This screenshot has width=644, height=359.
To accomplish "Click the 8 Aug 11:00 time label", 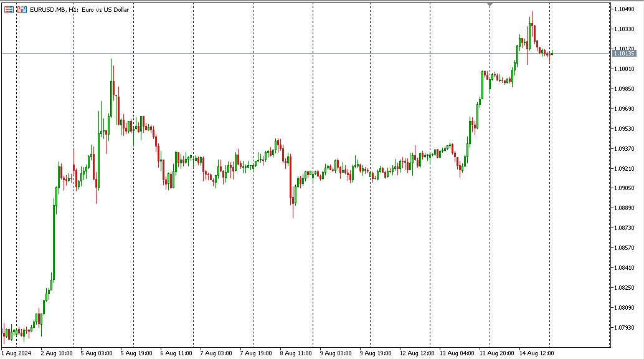I will (296, 353).
